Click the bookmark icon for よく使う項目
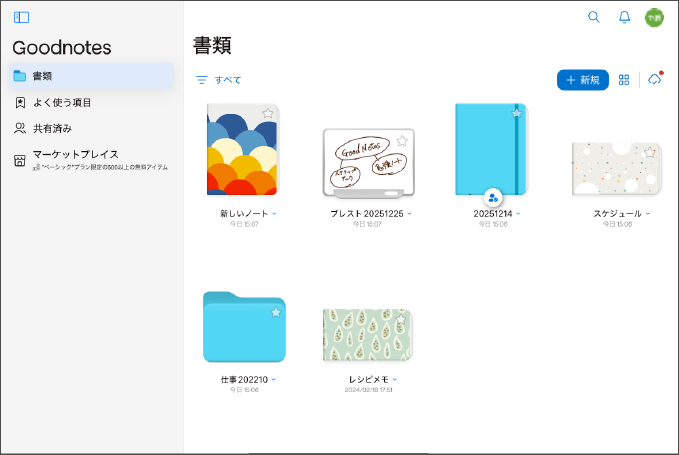This screenshot has height=455, width=679. pyautogui.click(x=20, y=103)
